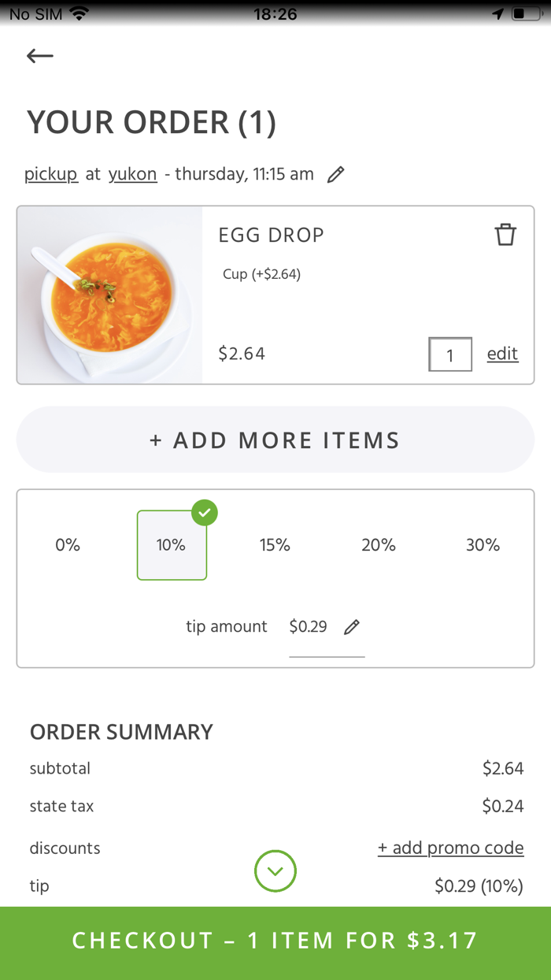Tap the back arrow icon
This screenshot has height=980, width=551.
click(x=39, y=55)
